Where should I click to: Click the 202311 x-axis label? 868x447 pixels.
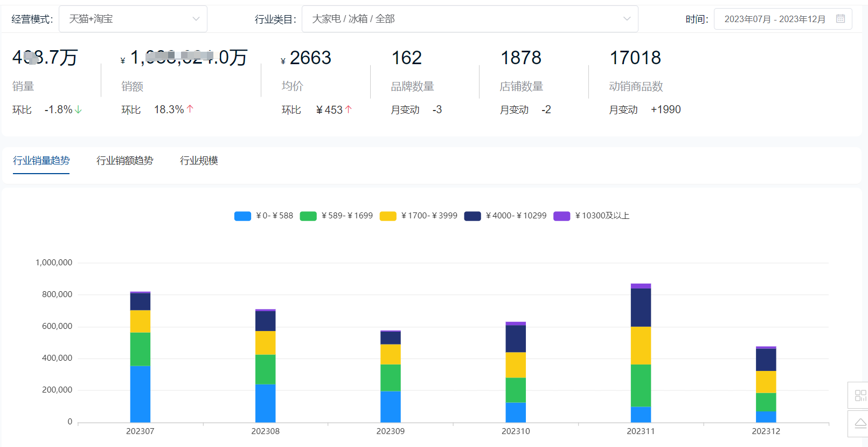pyautogui.click(x=641, y=431)
